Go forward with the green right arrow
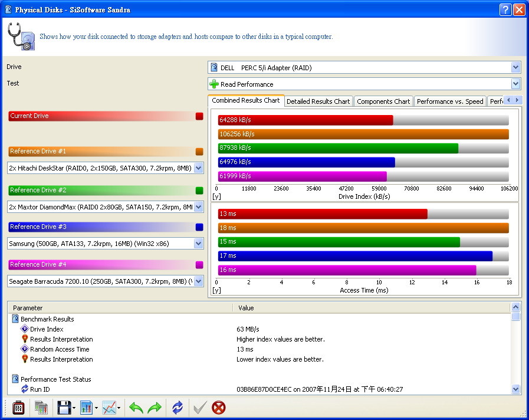Screen dimensions: 529x420 [x=155, y=408]
